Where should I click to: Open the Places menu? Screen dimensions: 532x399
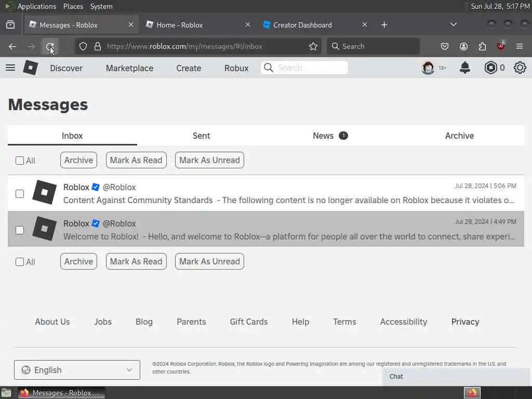(x=73, y=6)
